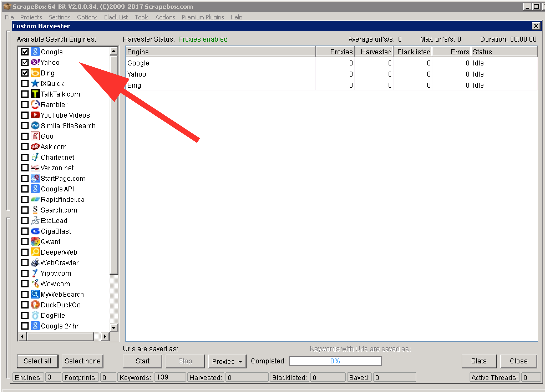The width and height of the screenshot is (545, 392).
Task: Click the WebCrawler icon
Action: click(35, 263)
